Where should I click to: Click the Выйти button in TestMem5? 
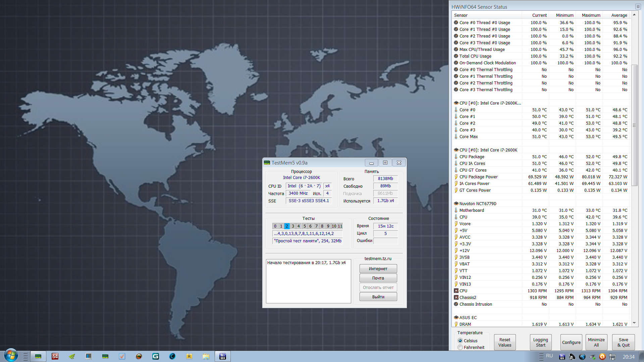point(378,297)
